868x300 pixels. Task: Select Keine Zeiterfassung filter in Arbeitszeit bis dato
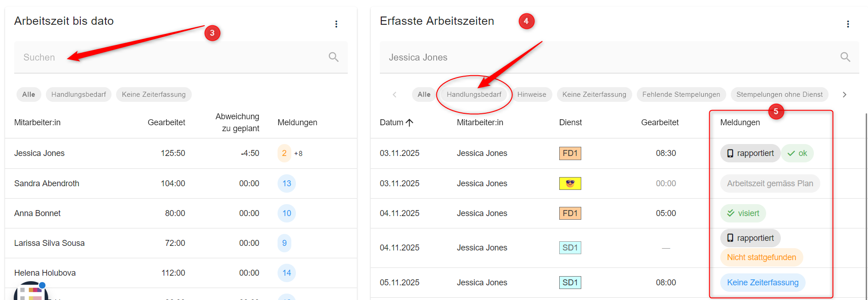click(x=154, y=94)
